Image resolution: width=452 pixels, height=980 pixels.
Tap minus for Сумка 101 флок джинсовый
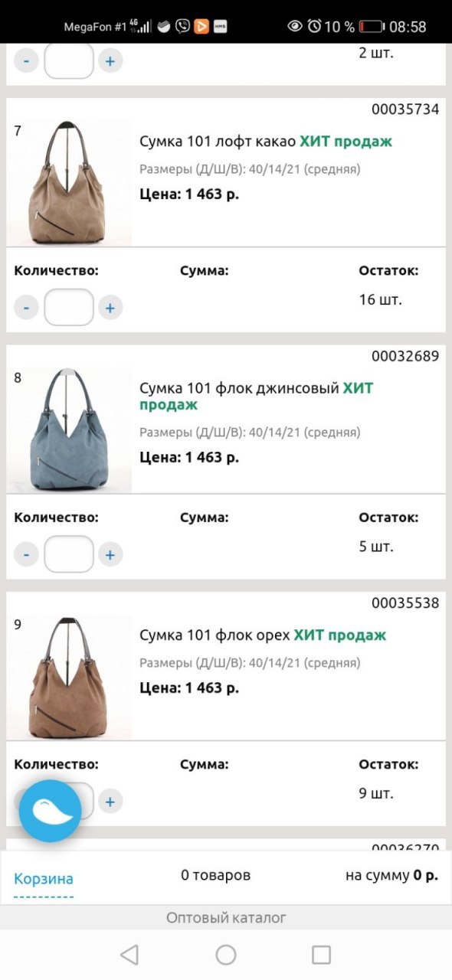[26, 554]
